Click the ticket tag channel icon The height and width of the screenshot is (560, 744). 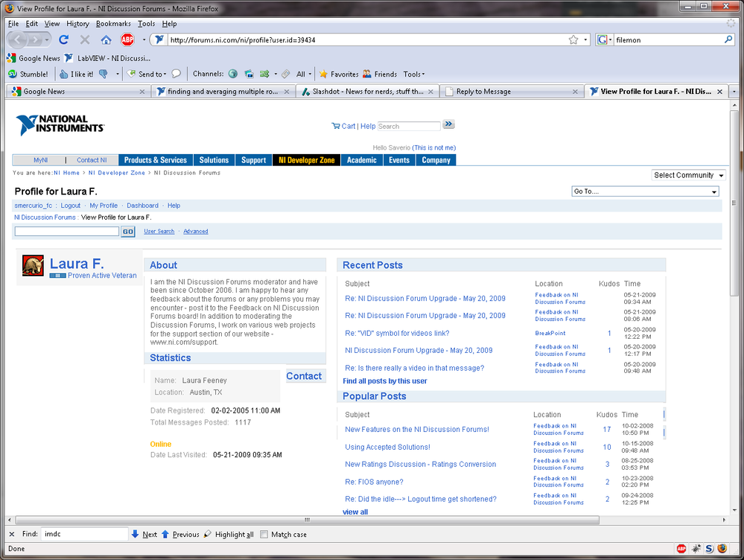pyautogui.click(x=286, y=74)
